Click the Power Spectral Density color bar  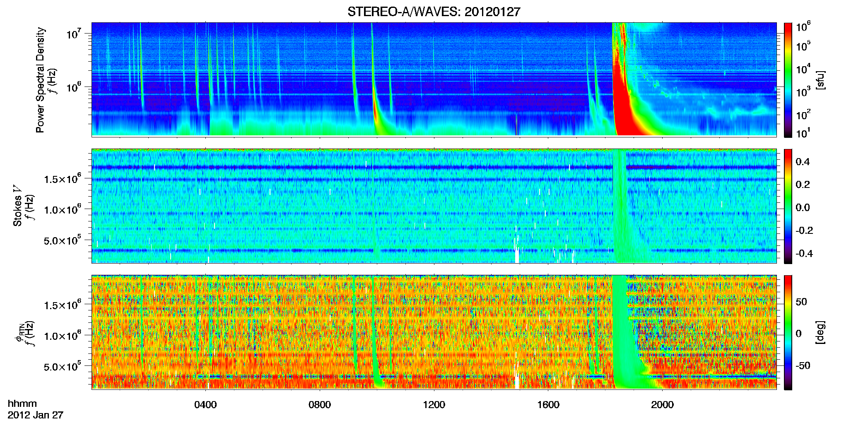click(x=788, y=80)
